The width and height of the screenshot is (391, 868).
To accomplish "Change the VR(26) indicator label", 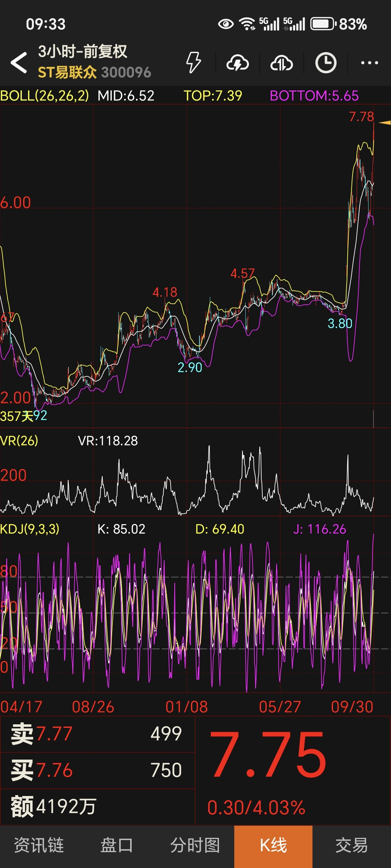I will 19,441.
